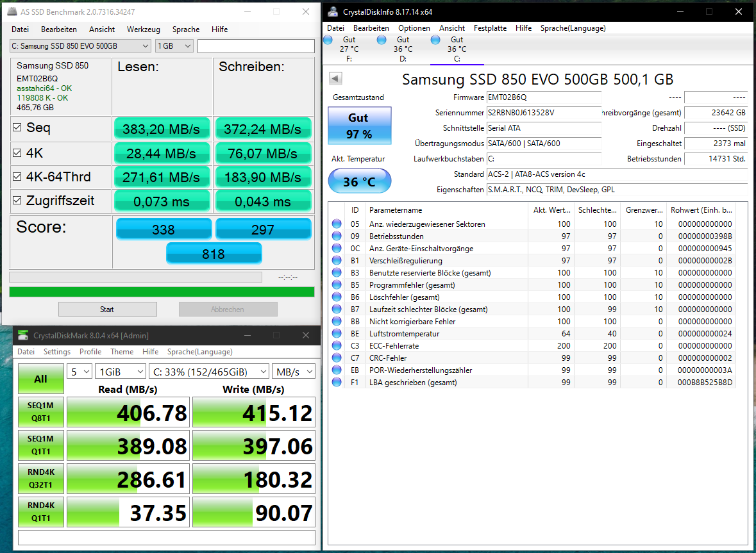Viewport: 756px width, 553px height.
Task: Click the Firmware value EMT02B6Q field
Action: tap(544, 97)
